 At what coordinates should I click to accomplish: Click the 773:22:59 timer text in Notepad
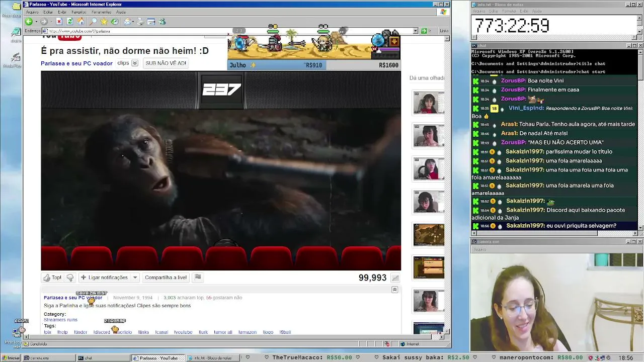pyautogui.click(x=512, y=26)
